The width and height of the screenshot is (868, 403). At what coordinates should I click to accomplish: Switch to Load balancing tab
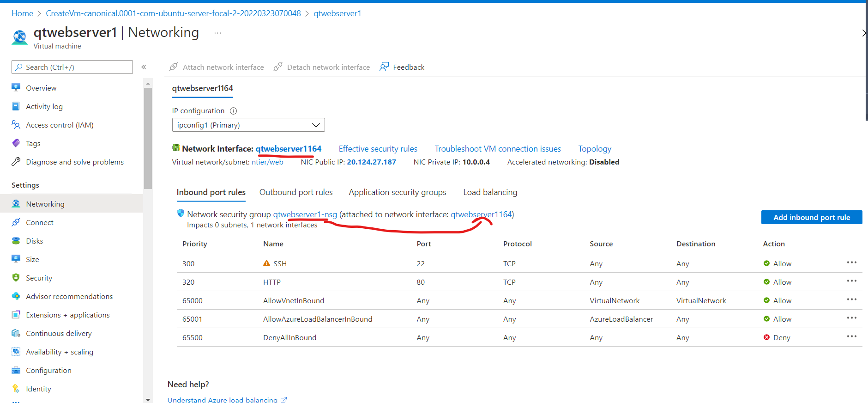pos(490,192)
